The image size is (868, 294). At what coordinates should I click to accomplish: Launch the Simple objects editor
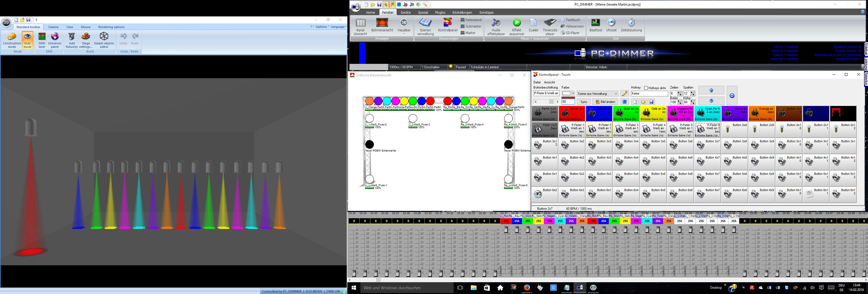[104, 41]
